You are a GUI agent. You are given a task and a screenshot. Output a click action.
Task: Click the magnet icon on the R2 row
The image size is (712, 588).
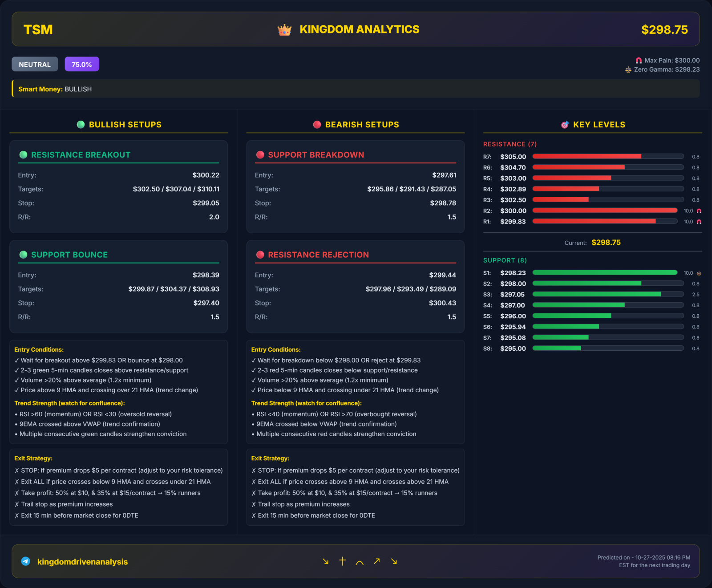pos(699,211)
